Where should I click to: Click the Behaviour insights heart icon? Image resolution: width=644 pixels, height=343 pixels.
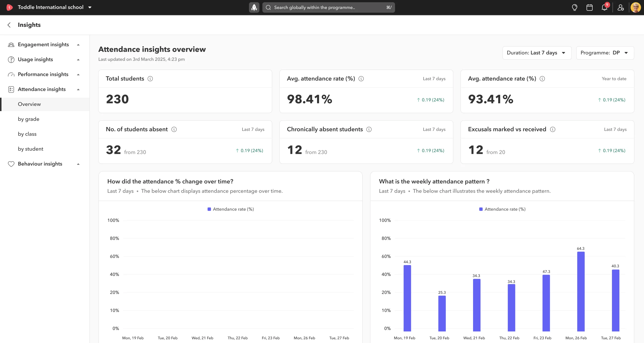[x=11, y=164]
